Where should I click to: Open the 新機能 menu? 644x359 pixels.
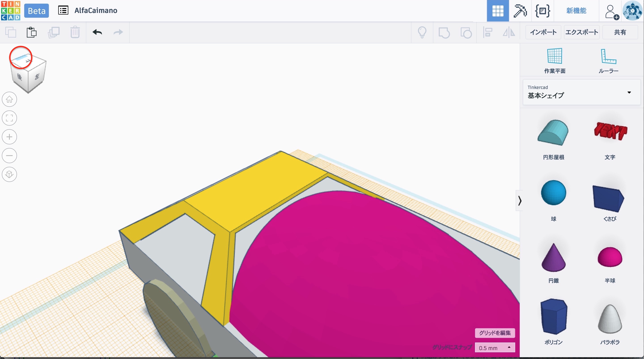click(576, 11)
